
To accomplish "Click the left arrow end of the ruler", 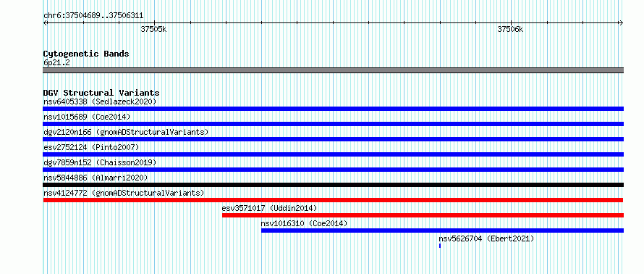I will click(45, 22).
